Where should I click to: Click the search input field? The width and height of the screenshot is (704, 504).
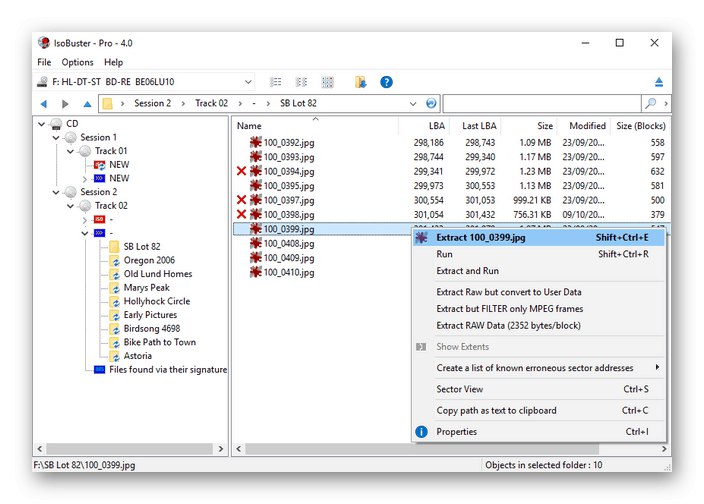[542, 103]
